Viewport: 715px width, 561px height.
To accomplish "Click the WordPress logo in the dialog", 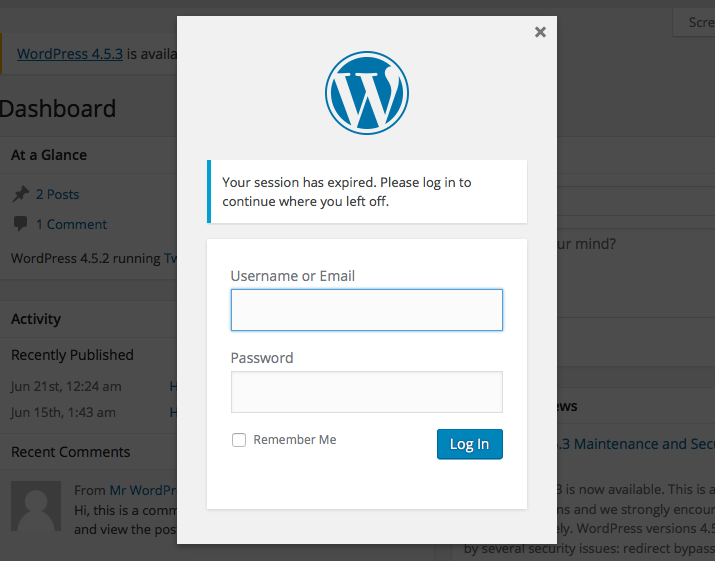I will [x=367, y=93].
